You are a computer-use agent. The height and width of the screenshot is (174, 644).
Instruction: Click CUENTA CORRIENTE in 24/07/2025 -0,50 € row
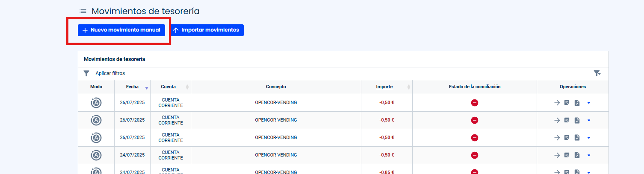tap(171, 155)
